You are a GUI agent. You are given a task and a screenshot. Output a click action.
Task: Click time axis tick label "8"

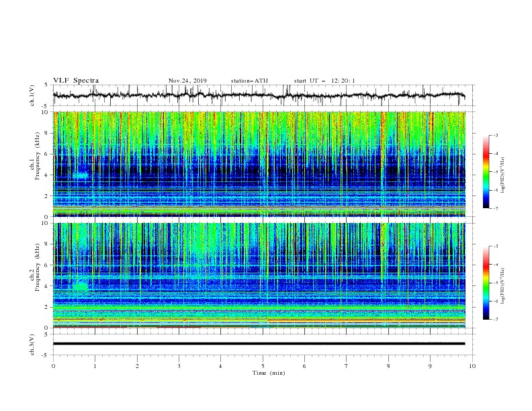(388, 366)
